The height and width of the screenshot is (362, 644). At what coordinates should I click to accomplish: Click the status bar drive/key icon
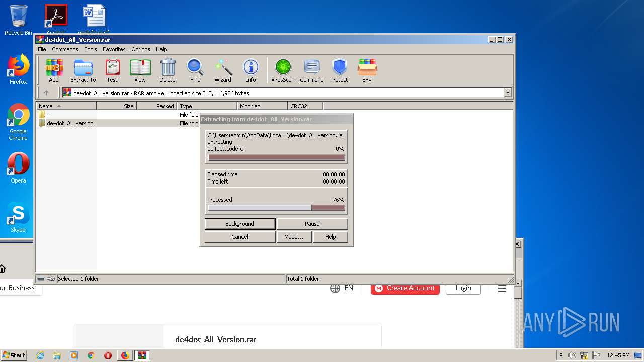(46, 279)
